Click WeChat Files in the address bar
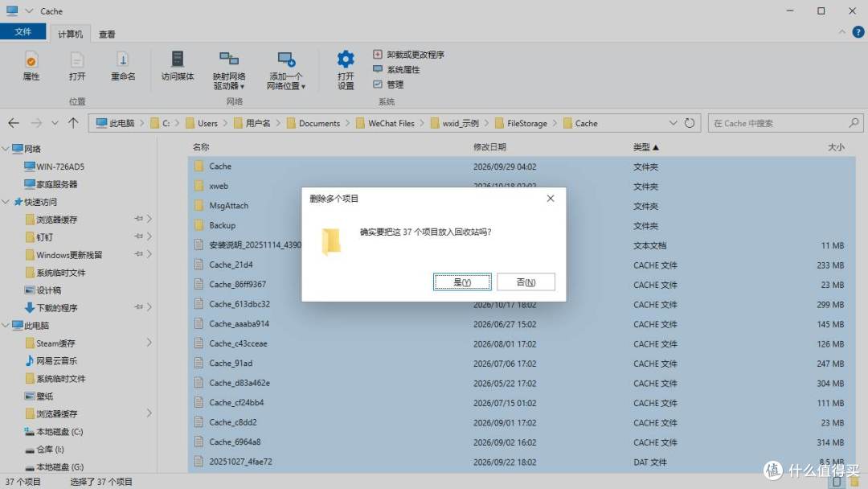 pos(385,123)
